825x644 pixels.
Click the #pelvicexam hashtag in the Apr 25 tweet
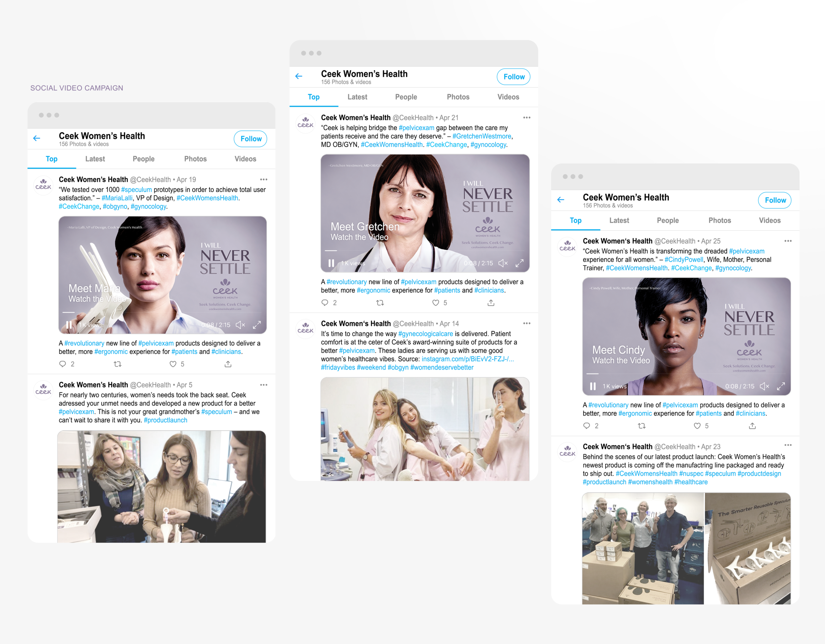pyautogui.click(x=746, y=251)
